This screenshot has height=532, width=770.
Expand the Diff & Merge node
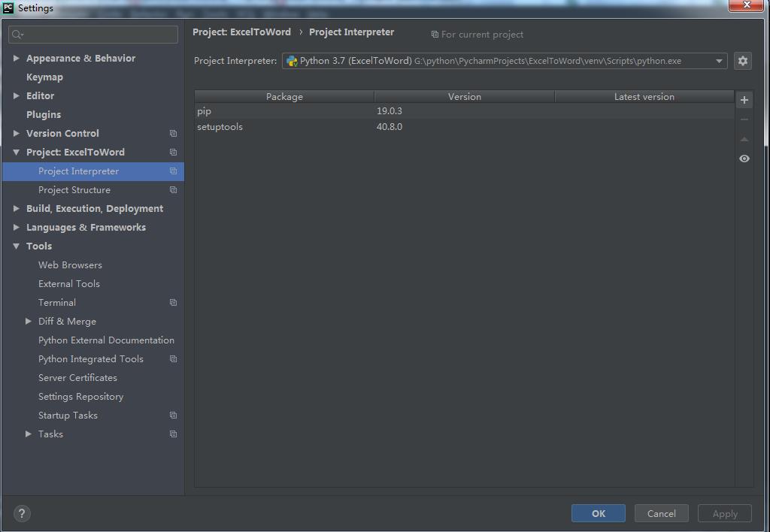(x=29, y=321)
